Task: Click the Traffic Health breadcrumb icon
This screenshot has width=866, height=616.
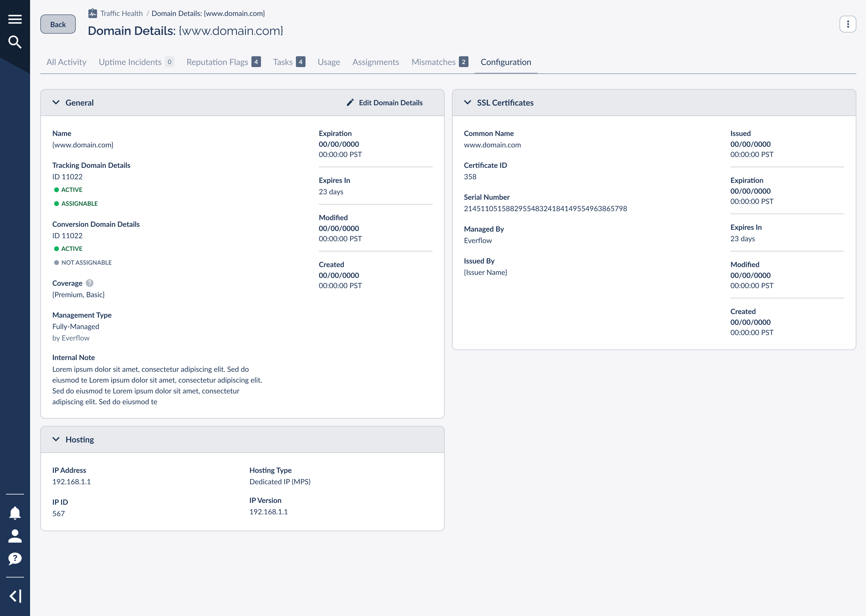Action: click(x=93, y=13)
